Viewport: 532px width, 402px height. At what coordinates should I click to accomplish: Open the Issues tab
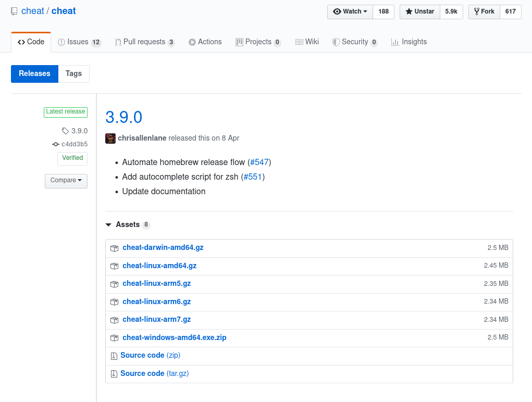[79, 42]
